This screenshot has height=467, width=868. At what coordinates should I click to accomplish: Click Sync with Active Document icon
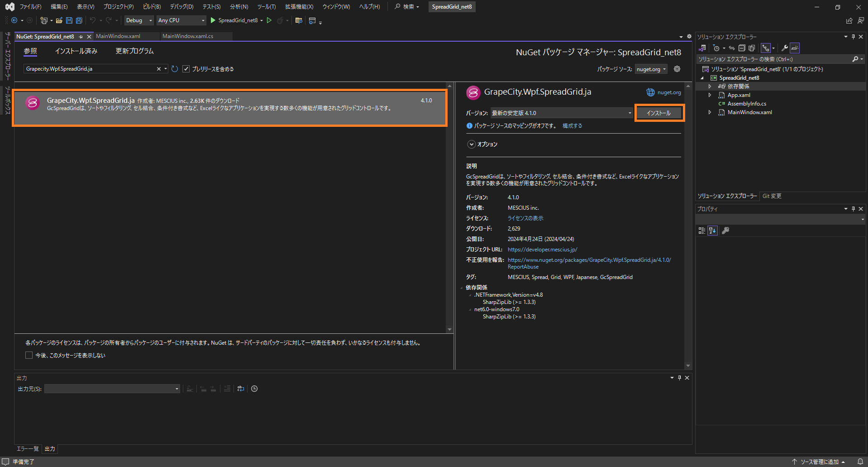click(732, 48)
